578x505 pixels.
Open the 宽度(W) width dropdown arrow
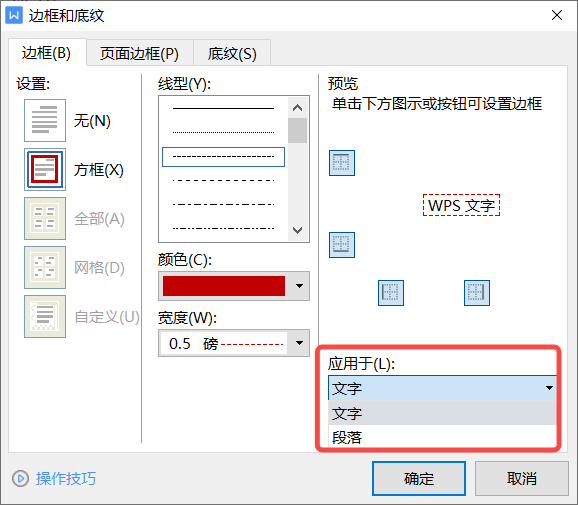click(299, 343)
